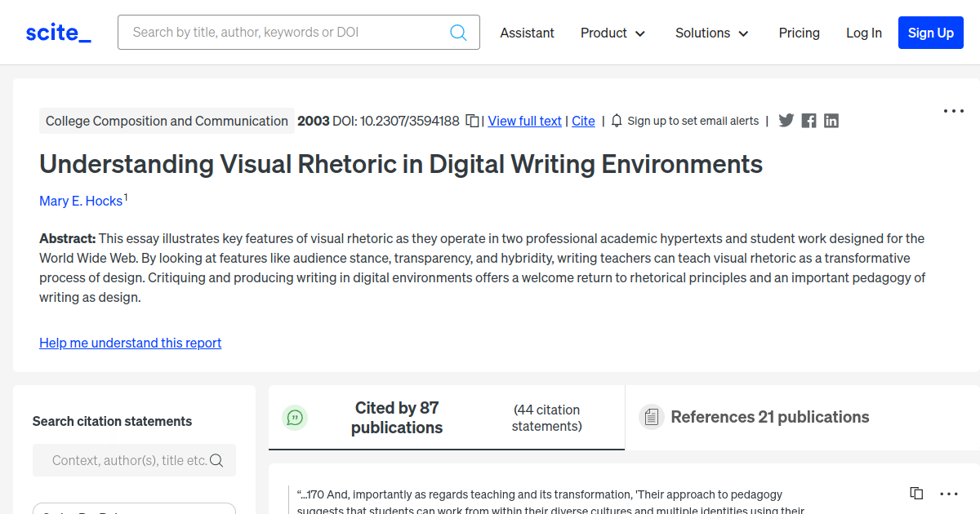Open View full text link

524,121
